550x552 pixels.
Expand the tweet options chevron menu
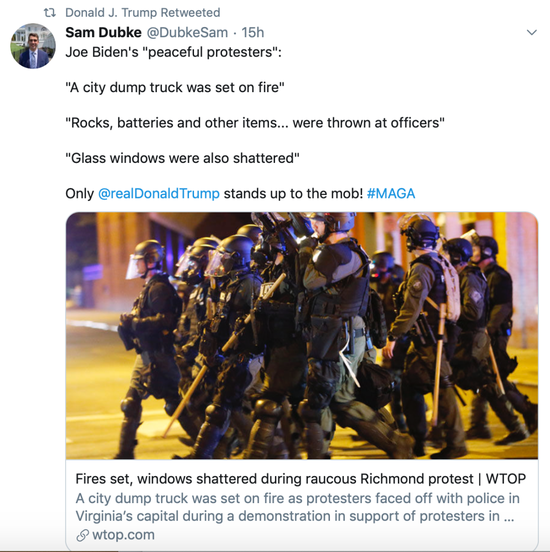531,32
